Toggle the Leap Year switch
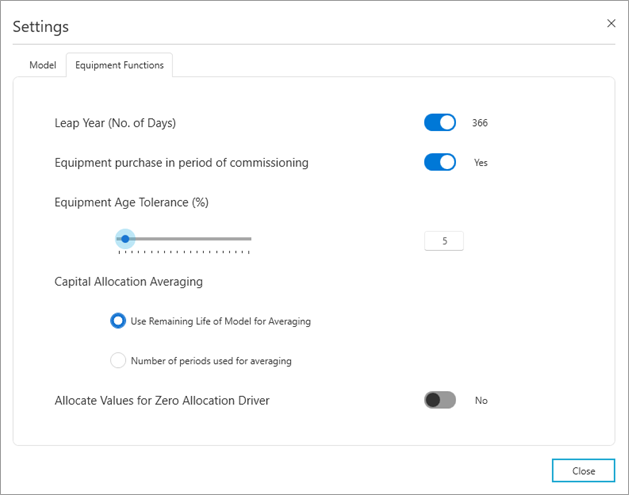629x495 pixels. click(440, 123)
